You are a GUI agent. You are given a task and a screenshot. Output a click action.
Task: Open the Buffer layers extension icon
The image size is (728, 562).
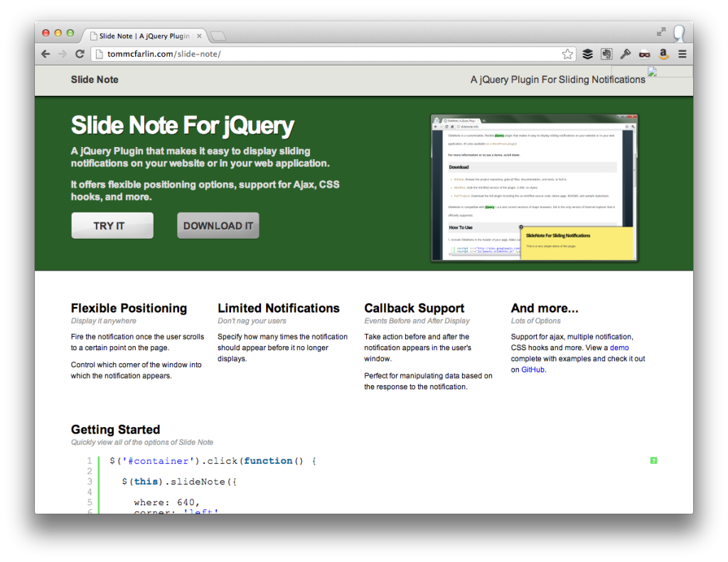587,54
